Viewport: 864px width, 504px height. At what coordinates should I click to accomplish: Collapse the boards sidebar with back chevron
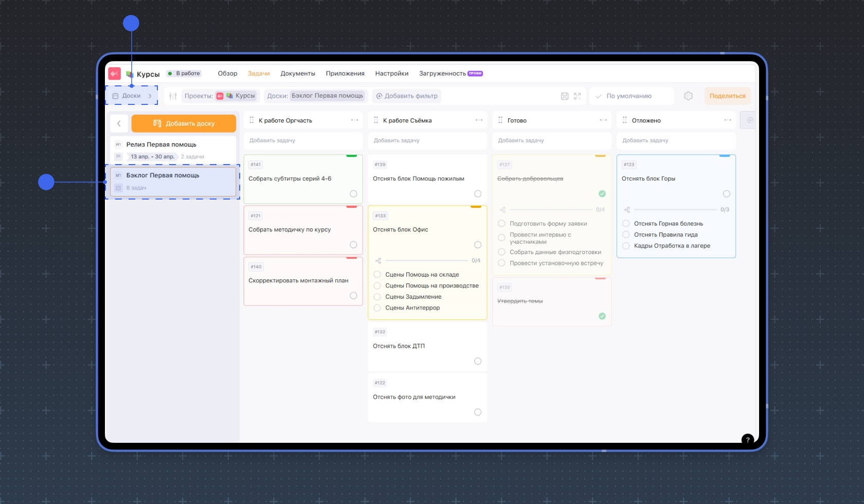click(x=119, y=123)
